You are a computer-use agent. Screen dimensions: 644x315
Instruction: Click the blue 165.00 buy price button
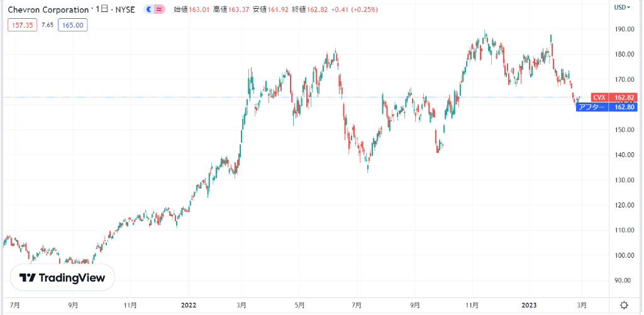72,25
